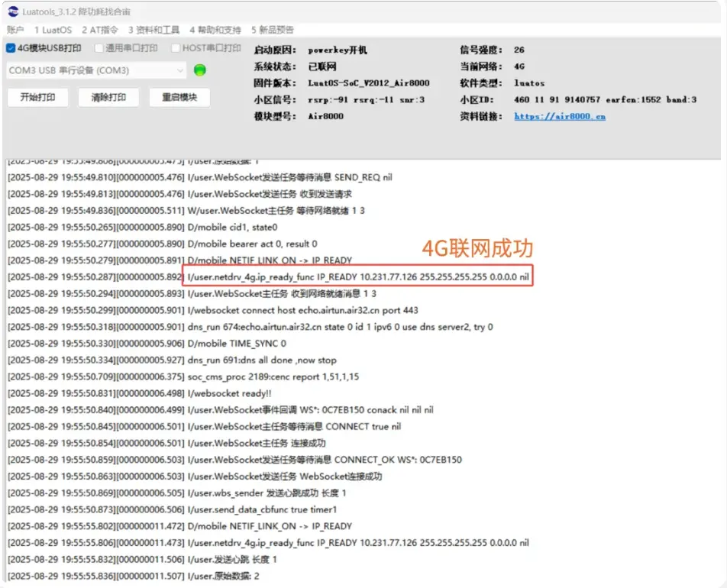Select log line websocket connect host echo.airtun.air32.cn

pyautogui.click(x=213, y=310)
